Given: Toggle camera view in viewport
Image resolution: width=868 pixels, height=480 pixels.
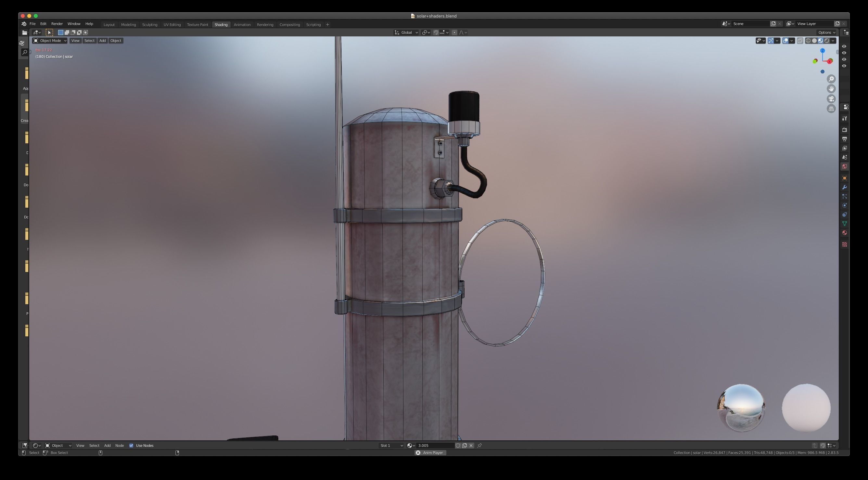Looking at the screenshot, I should (x=831, y=99).
